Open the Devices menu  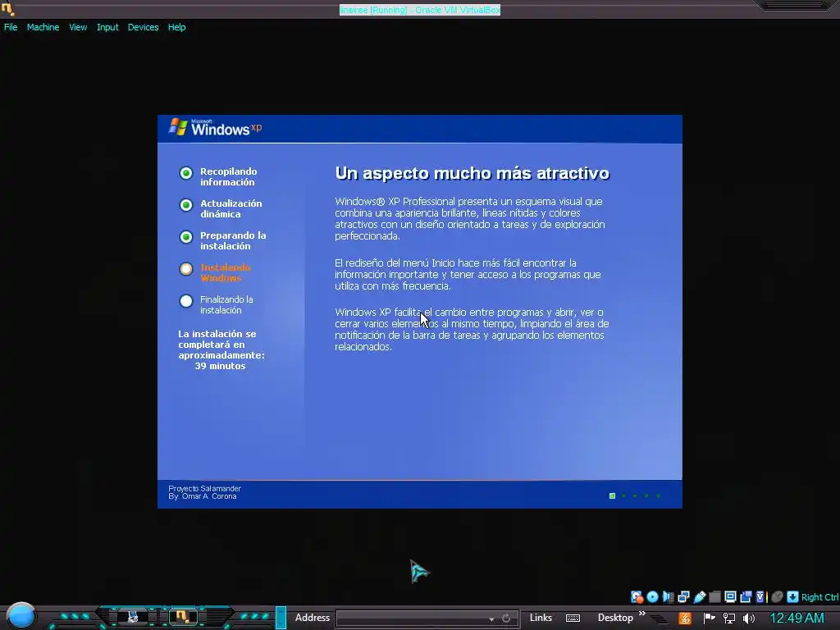(x=143, y=27)
